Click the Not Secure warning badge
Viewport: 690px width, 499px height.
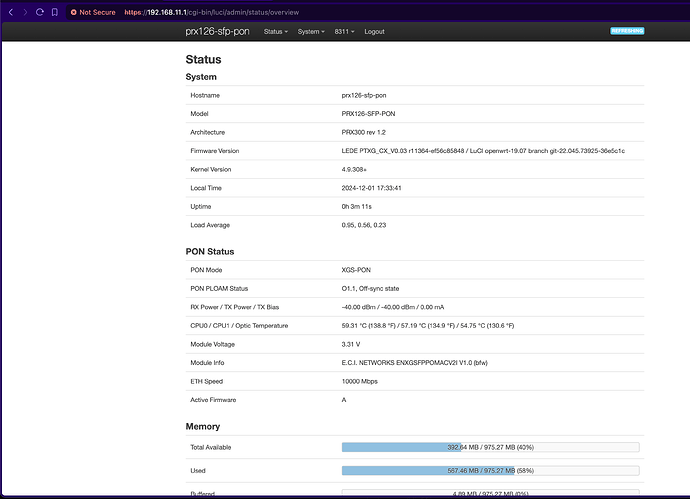(93, 12)
